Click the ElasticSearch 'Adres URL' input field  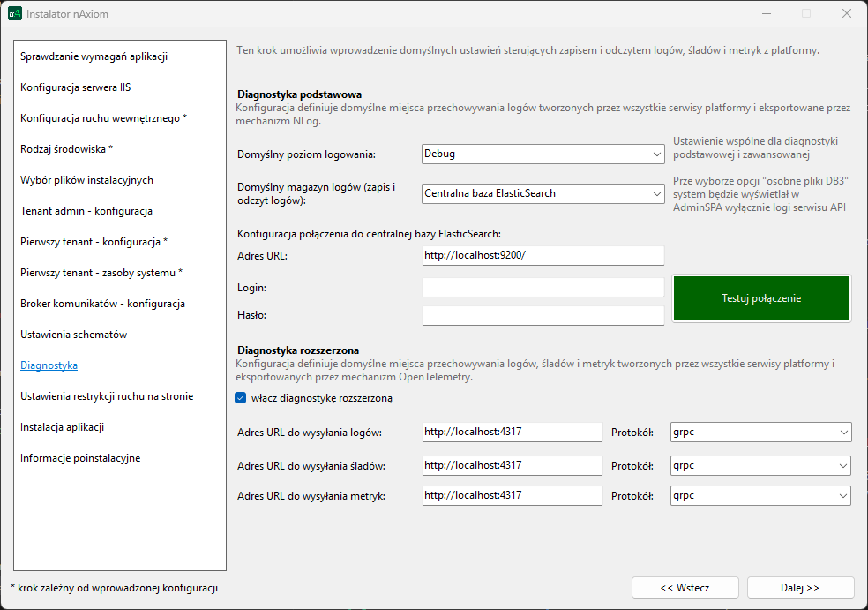click(542, 255)
